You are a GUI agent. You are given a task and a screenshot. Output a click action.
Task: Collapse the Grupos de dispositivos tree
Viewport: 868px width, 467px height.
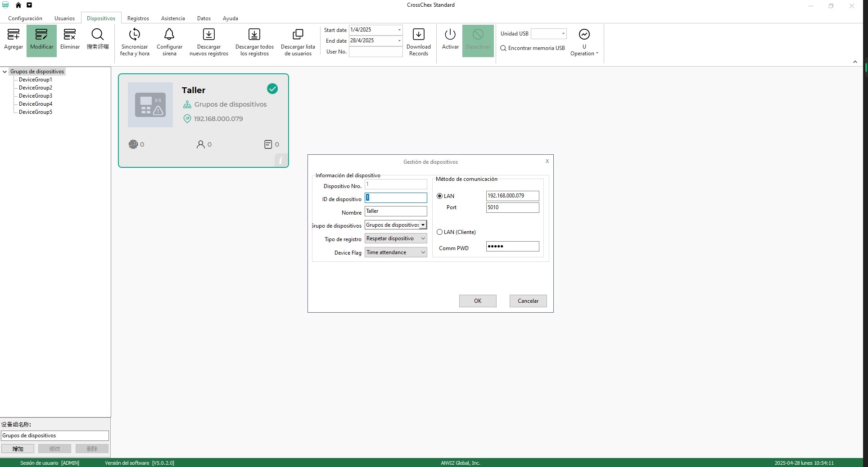click(5, 72)
